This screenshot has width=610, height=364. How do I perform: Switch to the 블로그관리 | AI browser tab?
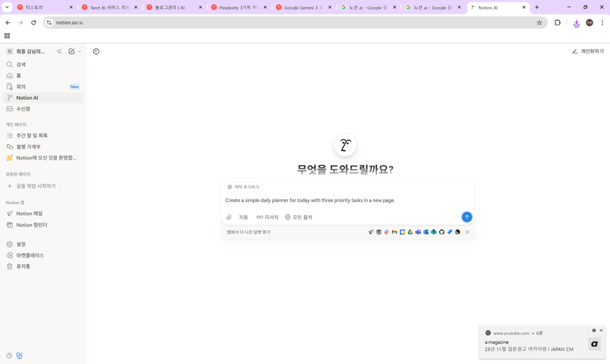pyautogui.click(x=175, y=7)
